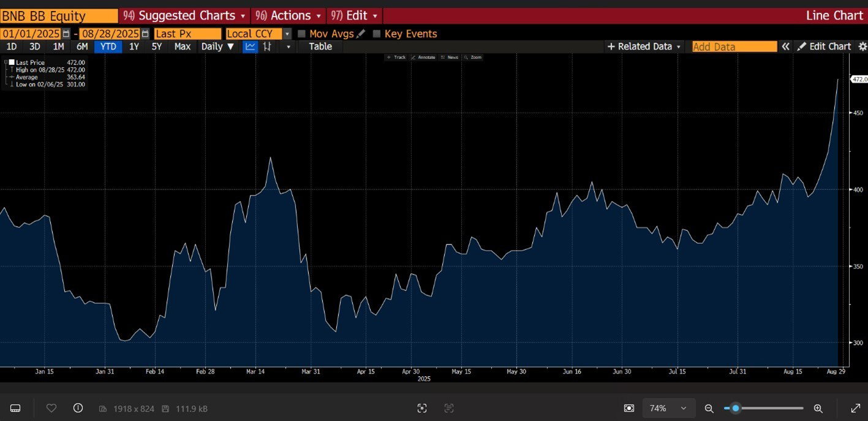Switch to Table view
Image resolution: width=868 pixels, height=421 pixels.
coord(320,47)
